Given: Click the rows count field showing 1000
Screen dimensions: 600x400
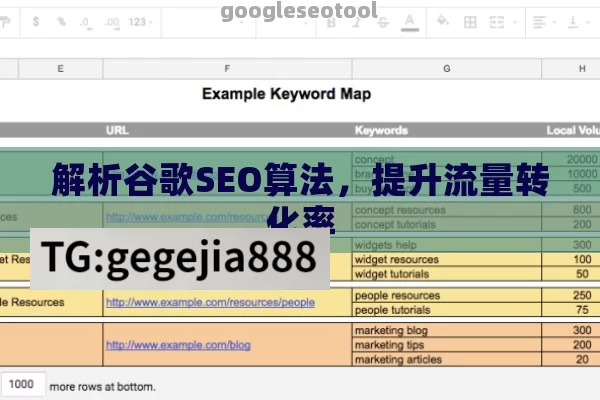Looking at the screenshot, I should pos(23,384).
